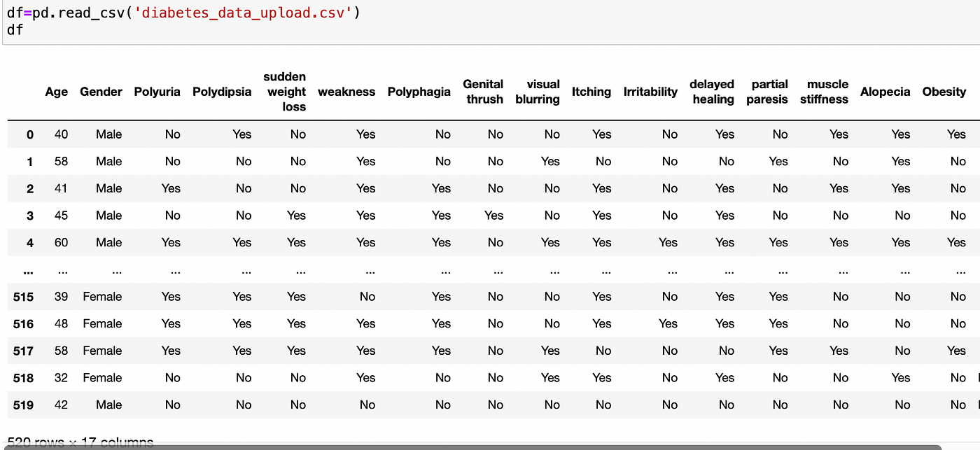Select the visual blurring column header
This screenshot has width=980, height=450.
pyautogui.click(x=538, y=92)
